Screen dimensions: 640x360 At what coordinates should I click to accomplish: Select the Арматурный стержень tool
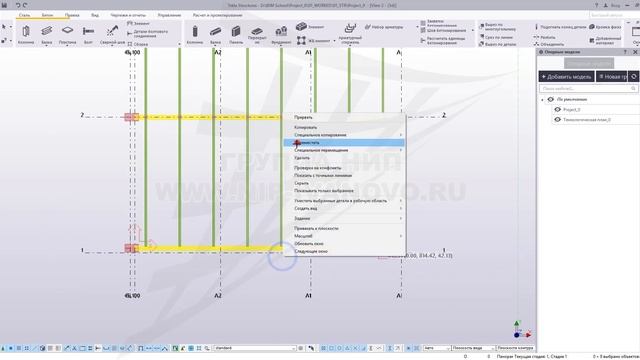[350, 34]
